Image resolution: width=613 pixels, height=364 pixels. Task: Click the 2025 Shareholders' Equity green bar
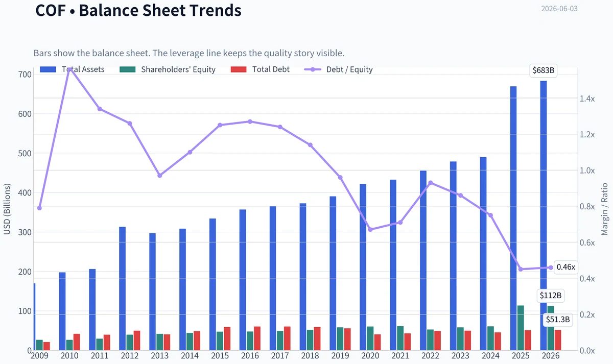[x=521, y=328]
